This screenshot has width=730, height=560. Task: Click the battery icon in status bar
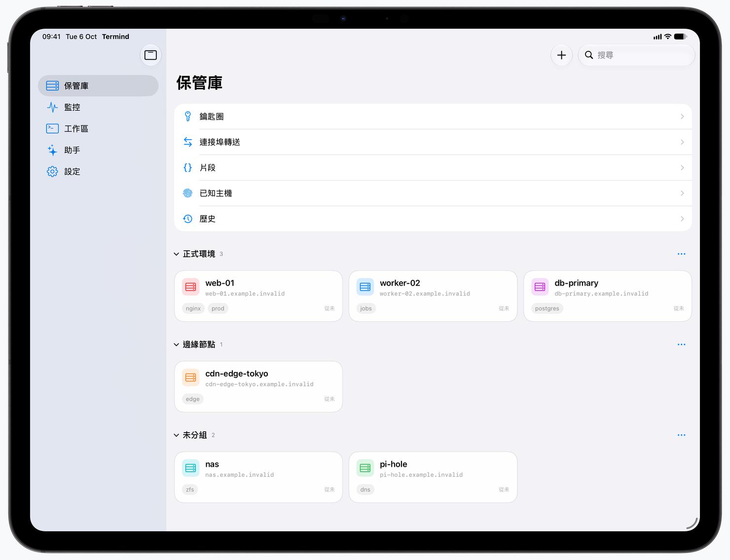[681, 37]
